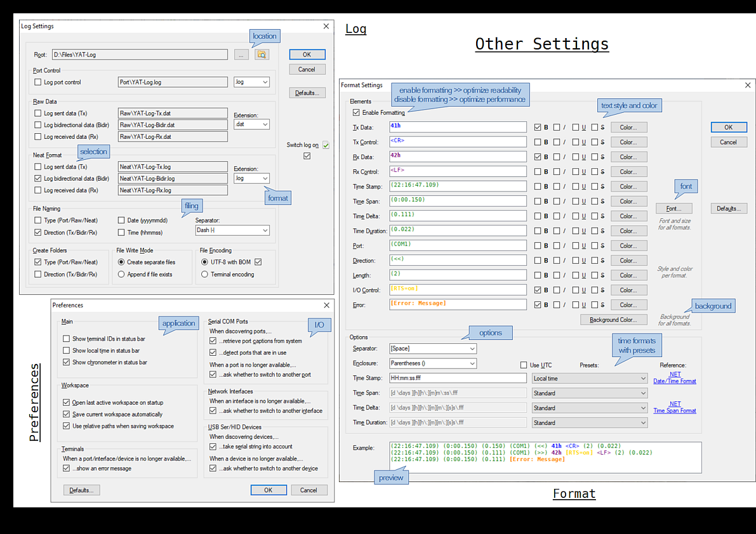
Task: Click the browse '...' button beside Root path
Action: (241, 55)
